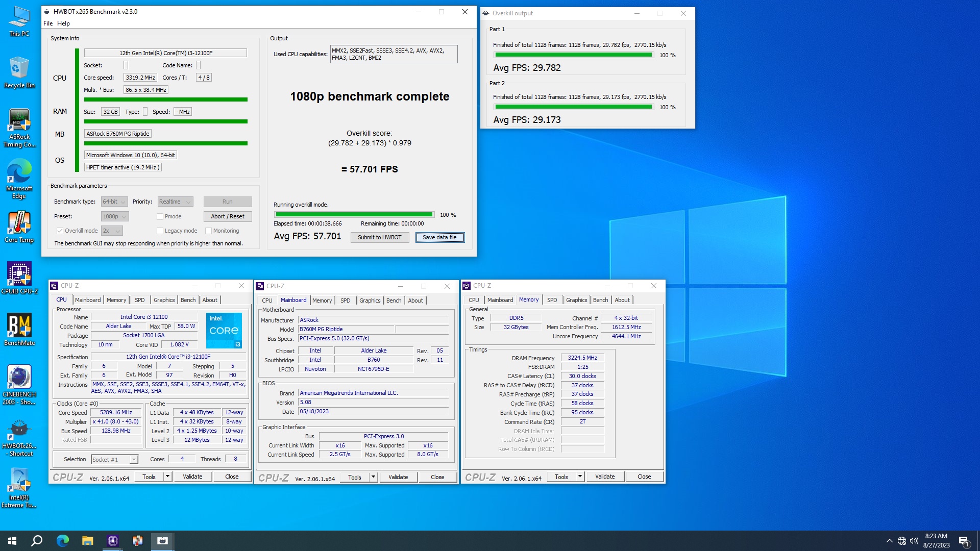The width and height of the screenshot is (980, 551).
Task: Switch to Bench tab in left CPU-Z window
Action: point(188,300)
